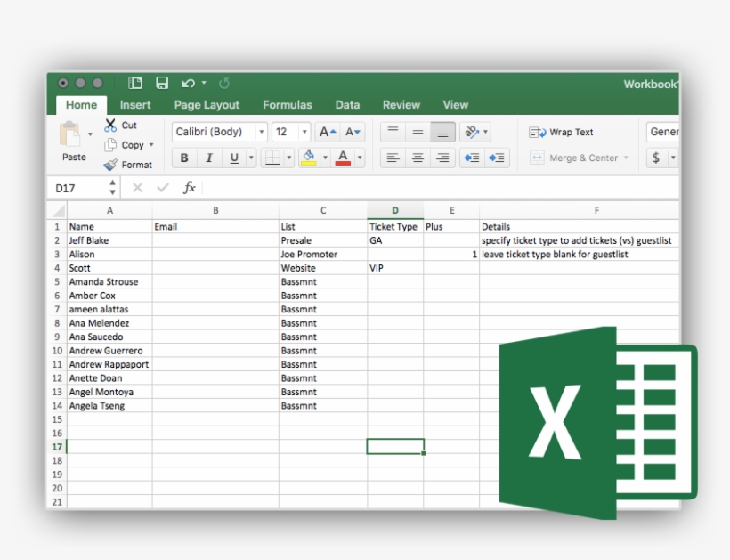The image size is (730, 560).
Task: Expand the font size dropdown
Action: 303,131
